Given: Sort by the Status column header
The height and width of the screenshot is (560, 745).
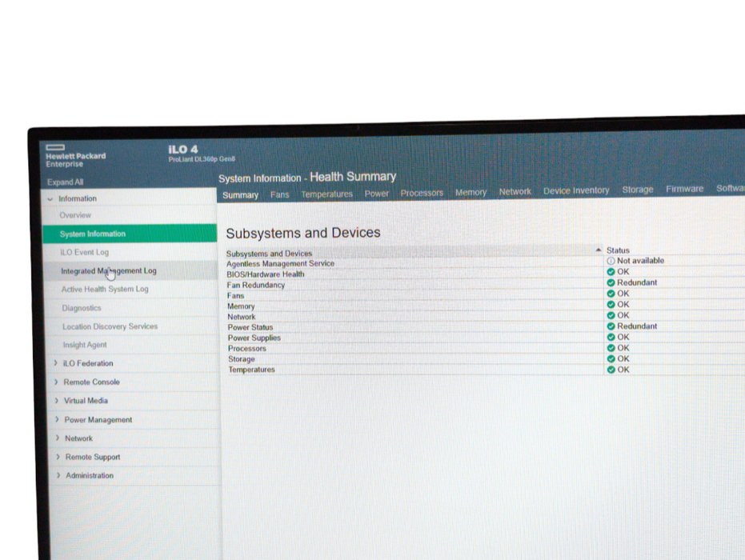Looking at the screenshot, I should pos(618,250).
